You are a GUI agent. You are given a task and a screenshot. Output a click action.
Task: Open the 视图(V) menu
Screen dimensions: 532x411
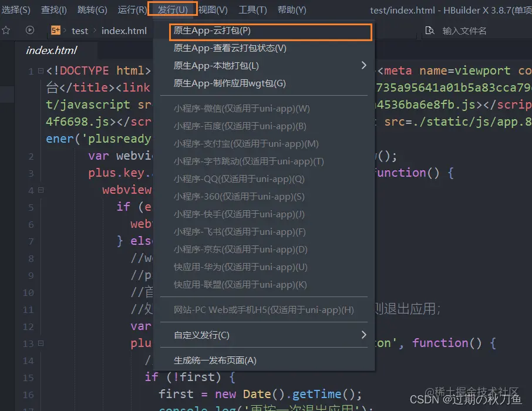pos(213,10)
